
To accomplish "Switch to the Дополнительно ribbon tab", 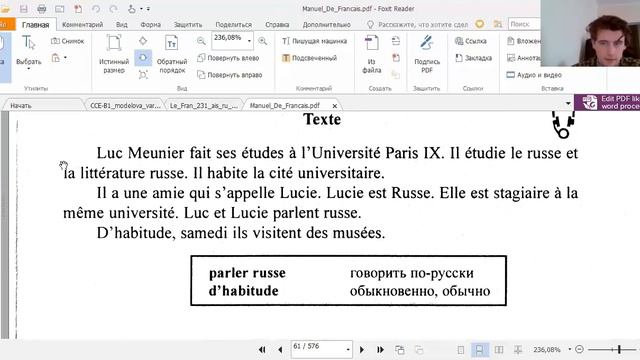I will click(327, 24).
